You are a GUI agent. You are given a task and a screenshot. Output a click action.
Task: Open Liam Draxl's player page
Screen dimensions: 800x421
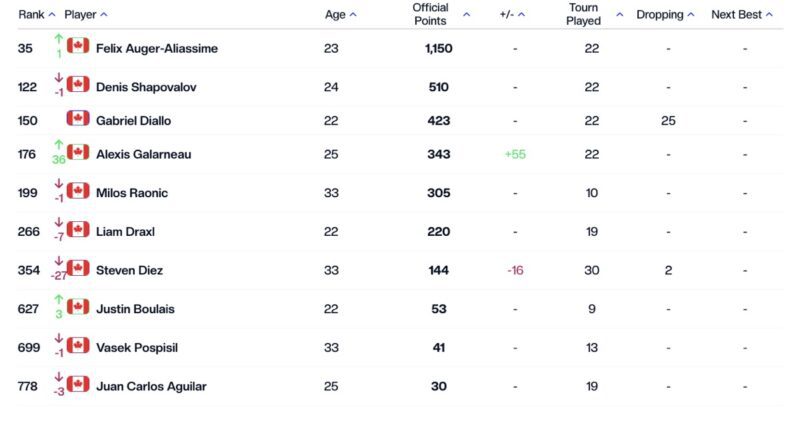(x=125, y=232)
